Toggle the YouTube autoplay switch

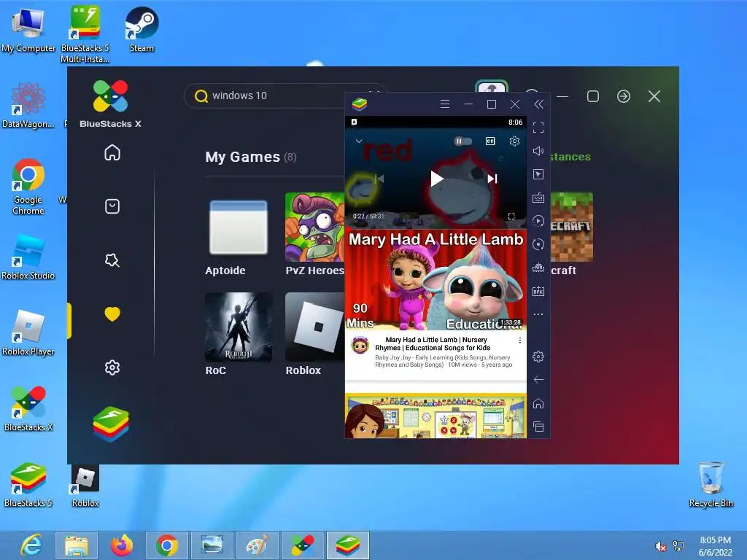462,141
